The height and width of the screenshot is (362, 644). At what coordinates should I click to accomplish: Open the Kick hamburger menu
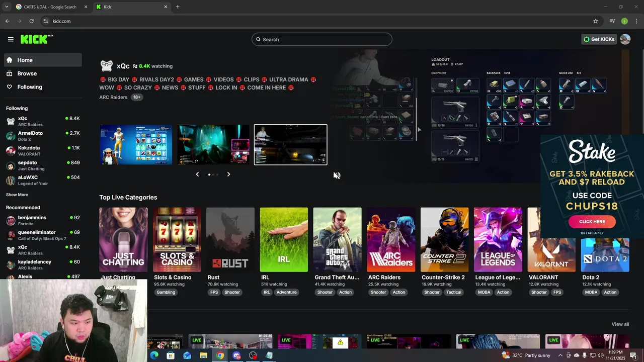(11, 39)
